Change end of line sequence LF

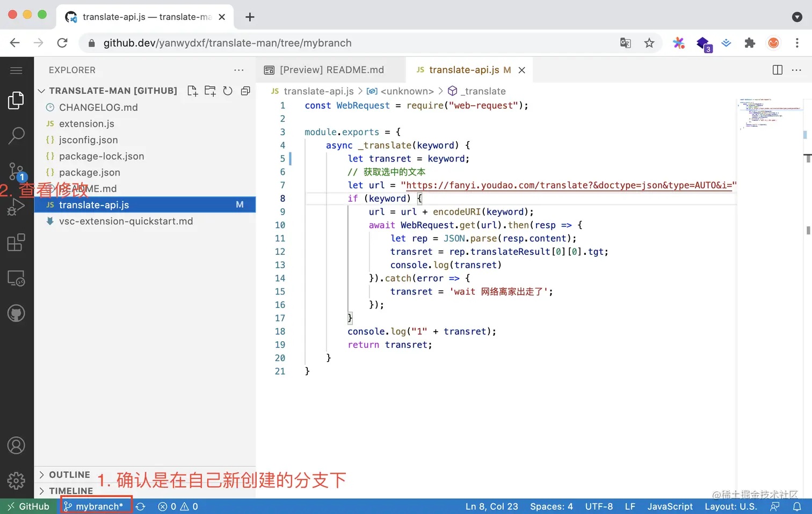click(630, 506)
